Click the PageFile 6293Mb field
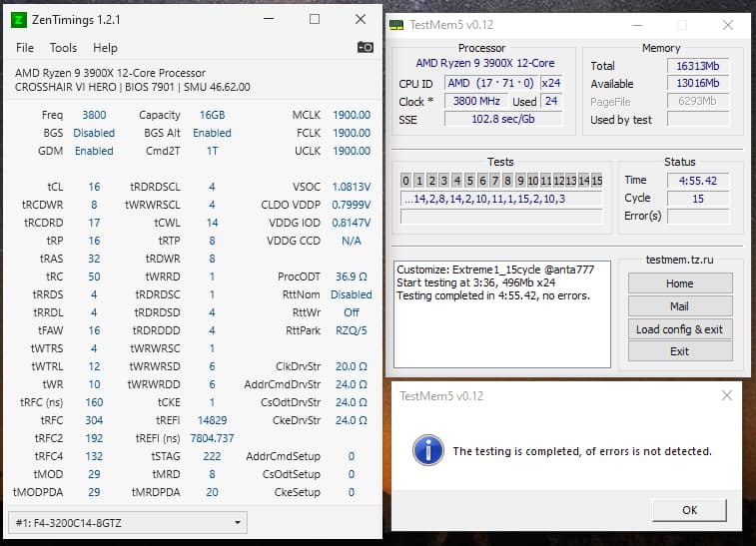This screenshot has width=756, height=546. point(698,101)
